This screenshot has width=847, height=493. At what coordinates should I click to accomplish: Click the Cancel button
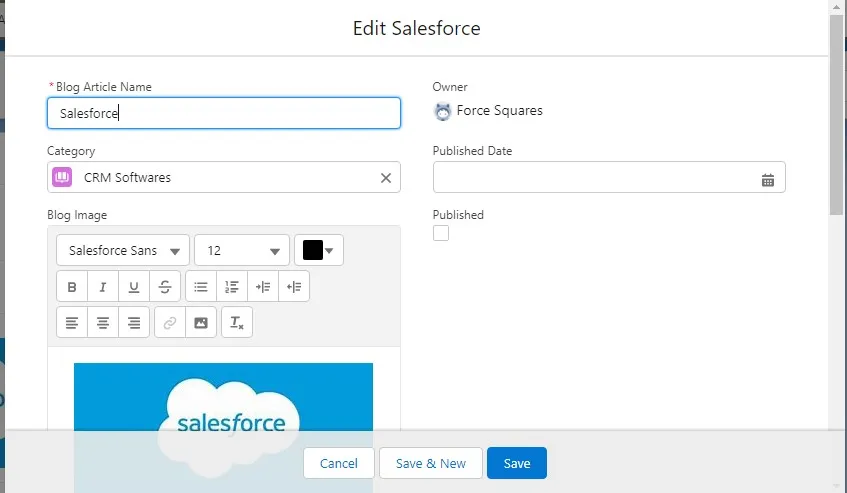pyautogui.click(x=339, y=463)
